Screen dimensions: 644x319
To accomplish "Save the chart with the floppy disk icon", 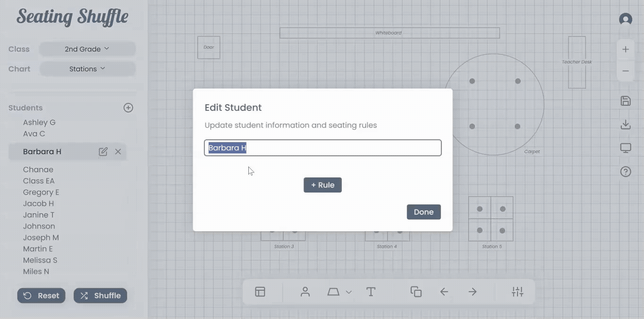I will tap(626, 101).
